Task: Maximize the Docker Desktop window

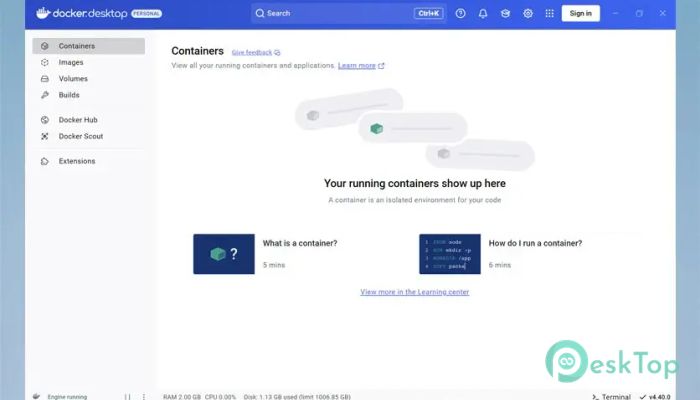Action: pos(639,13)
